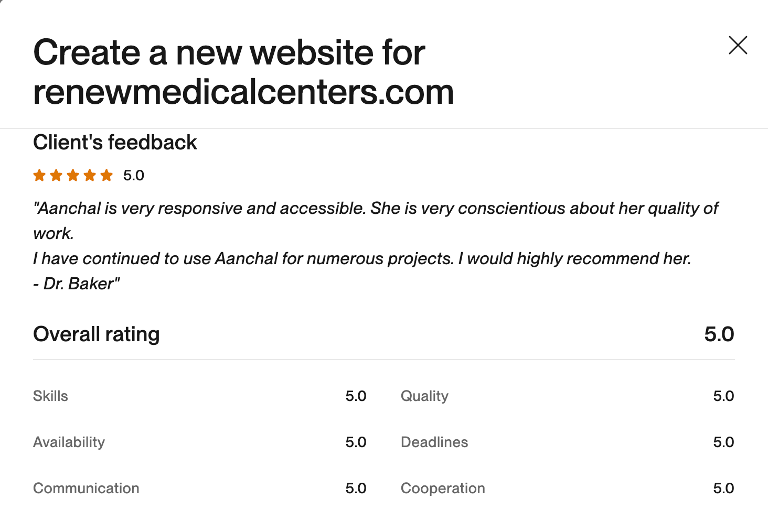Viewport: 768px width, 532px height.
Task: Click the Deadlines rating label
Action: pos(434,442)
